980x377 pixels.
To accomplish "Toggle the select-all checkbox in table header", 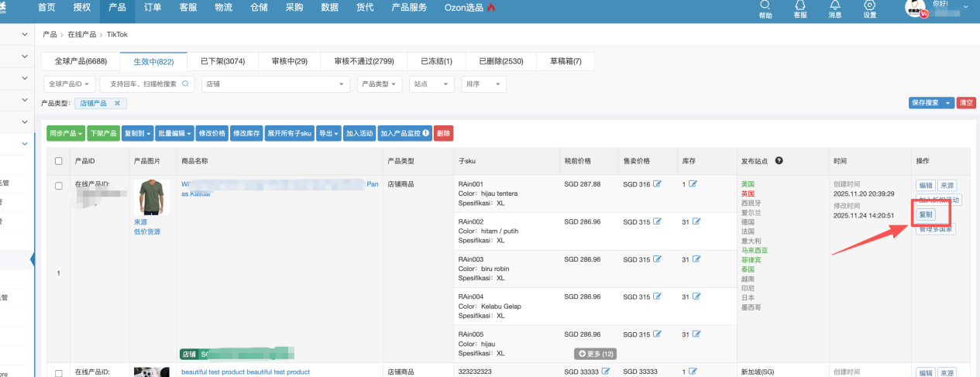I will click(59, 161).
